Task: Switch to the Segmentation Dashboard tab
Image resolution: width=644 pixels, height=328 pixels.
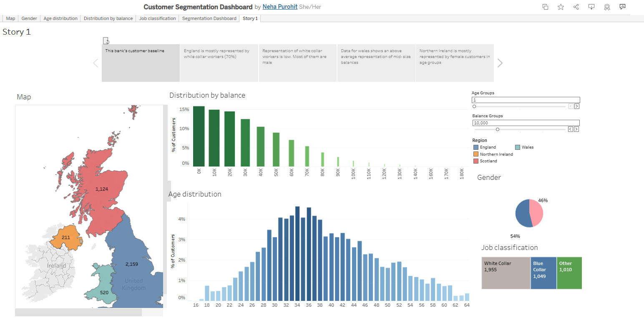Action: [x=209, y=18]
